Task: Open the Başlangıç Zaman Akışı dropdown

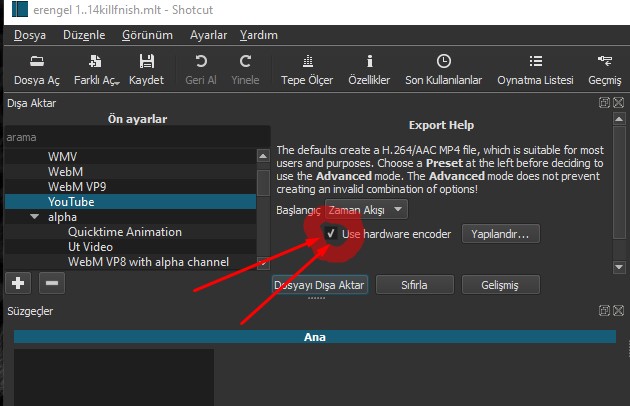Action: pos(366,209)
